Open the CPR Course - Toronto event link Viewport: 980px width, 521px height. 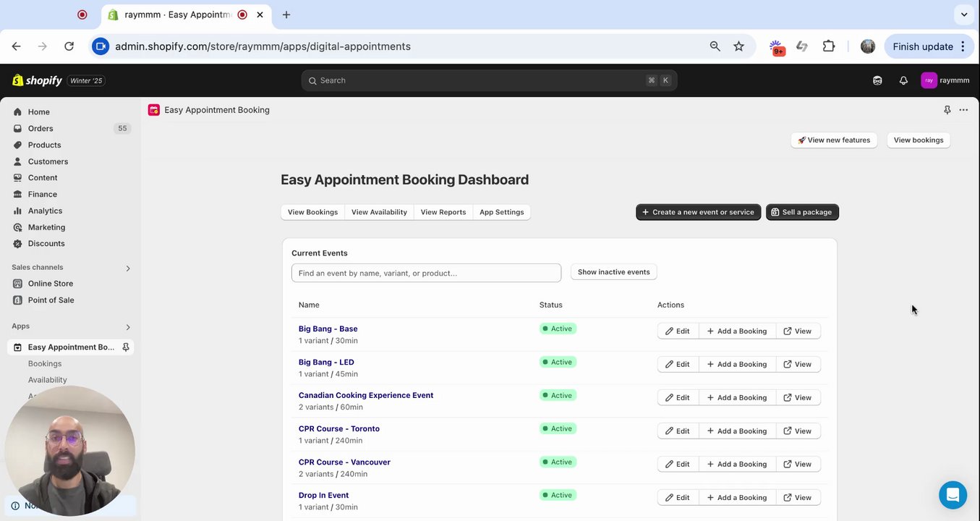(338, 428)
